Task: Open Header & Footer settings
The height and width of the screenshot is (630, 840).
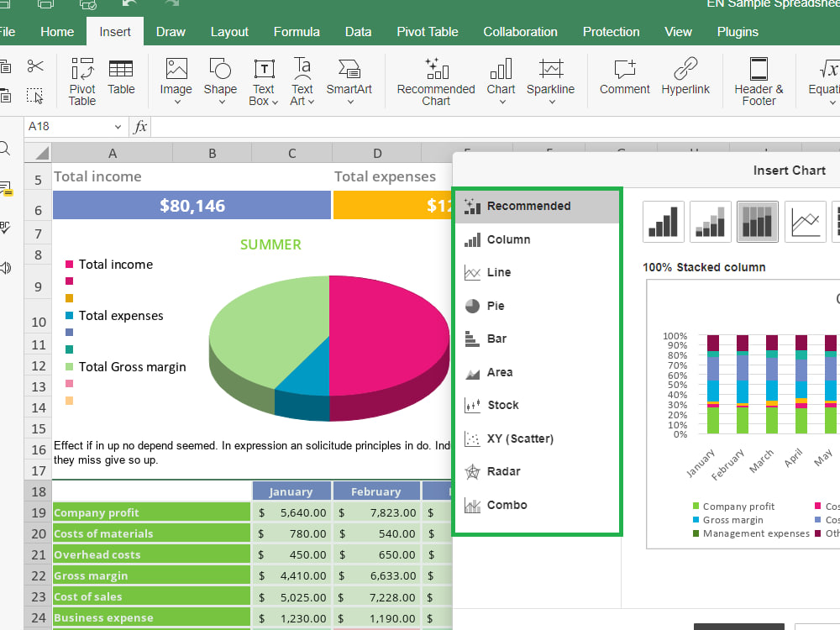Action: 759,81
